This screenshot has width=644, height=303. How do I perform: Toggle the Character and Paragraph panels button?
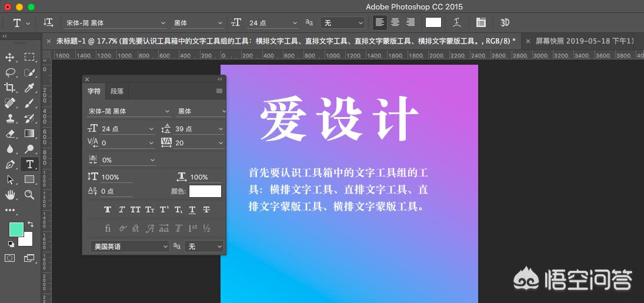click(x=481, y=22)
